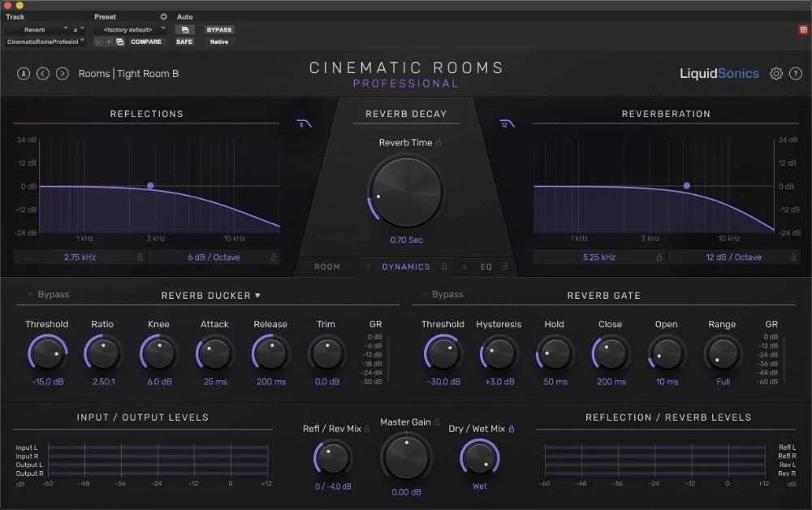Toggle lock beside 6 dB / Octave field

(x=274, y=257)
